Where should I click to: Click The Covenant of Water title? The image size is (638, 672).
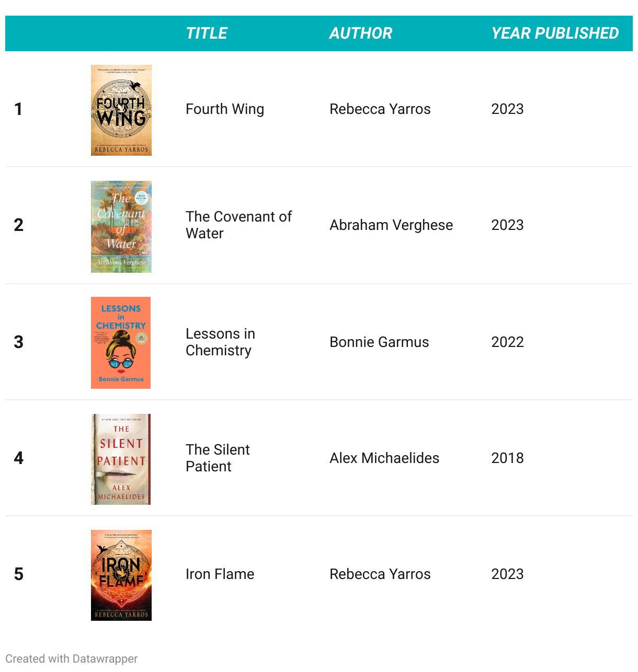(x=238, y=225)
